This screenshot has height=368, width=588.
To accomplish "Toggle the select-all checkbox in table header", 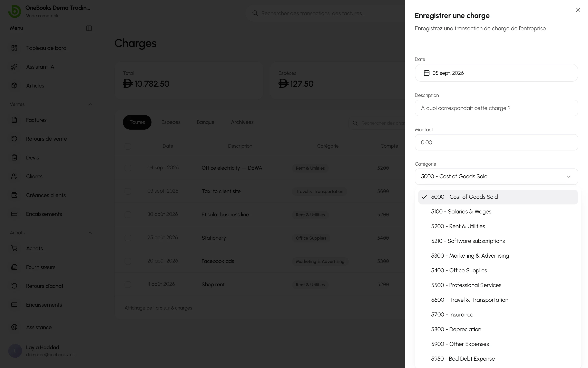I will (128, 146).
